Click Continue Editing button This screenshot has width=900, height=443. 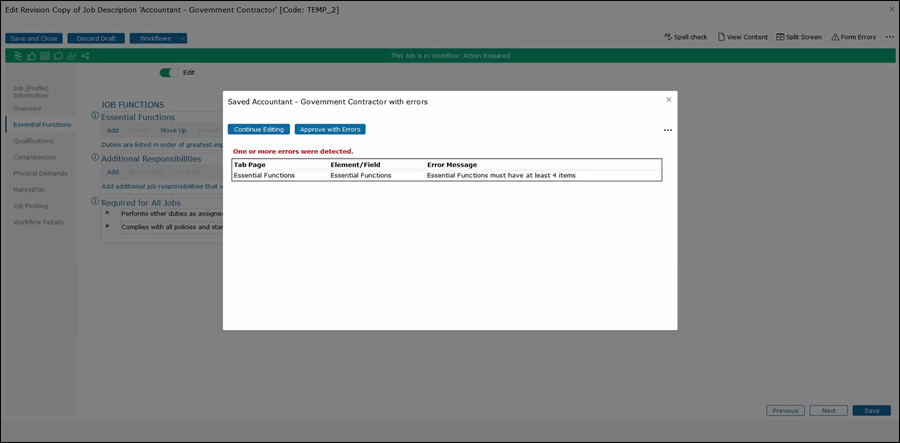point(259,129)
